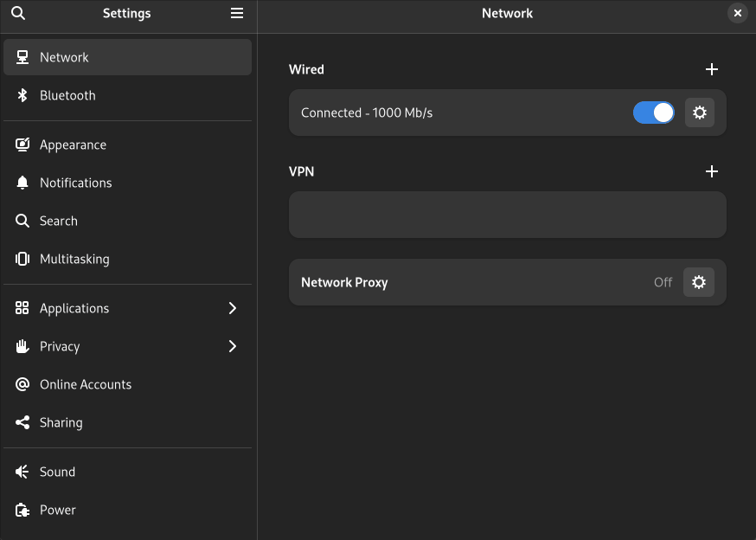This screenshot has width=756, height=540.
Task: Open the Network Proxy configuration gear
Action: (x=700, y=281)
